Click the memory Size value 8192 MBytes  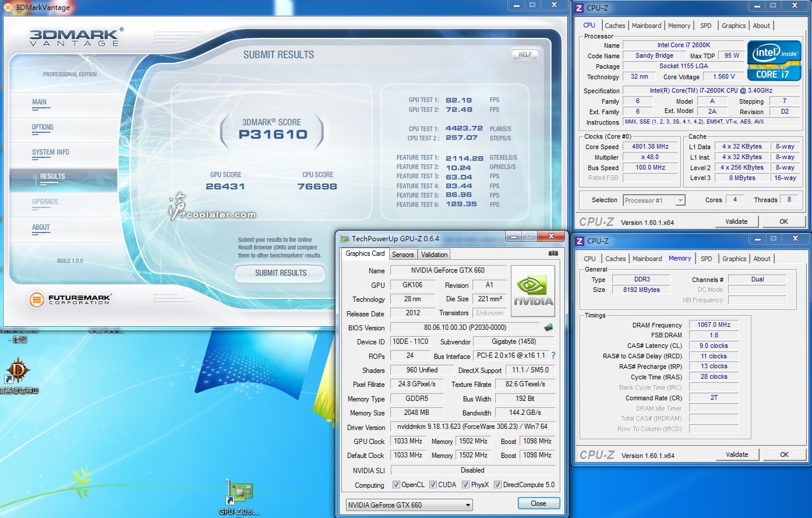(x=641, y=290)
